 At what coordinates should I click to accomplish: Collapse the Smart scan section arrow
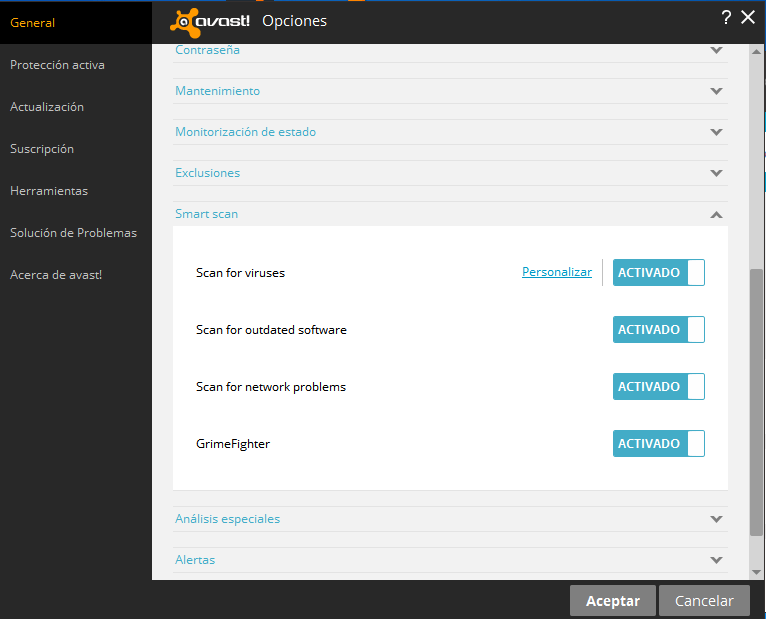pos(716,214)
